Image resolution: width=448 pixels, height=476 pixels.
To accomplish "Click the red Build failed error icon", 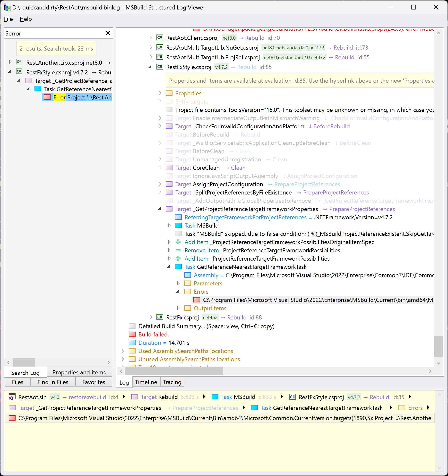I will click(132, 334).
